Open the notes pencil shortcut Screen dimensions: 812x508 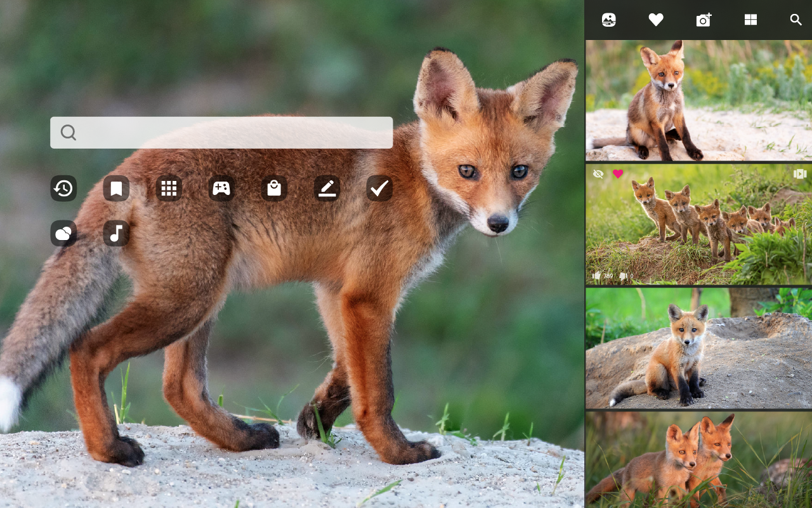click(327, 188)
